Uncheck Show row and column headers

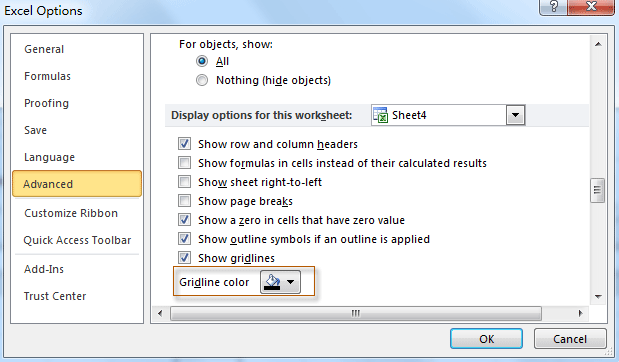click(x=184, y=144)
